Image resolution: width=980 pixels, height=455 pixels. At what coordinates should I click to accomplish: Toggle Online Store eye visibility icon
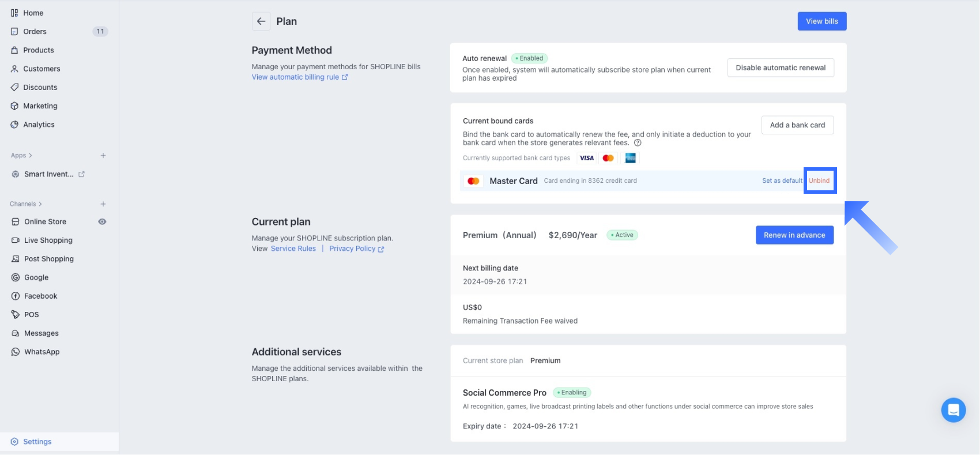point(102,221)
